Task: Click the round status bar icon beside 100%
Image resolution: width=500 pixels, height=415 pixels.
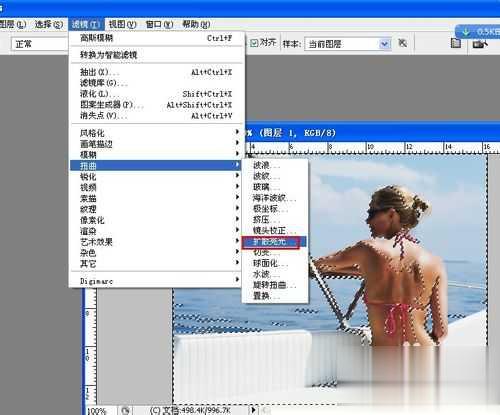Action: click(125, 410)
